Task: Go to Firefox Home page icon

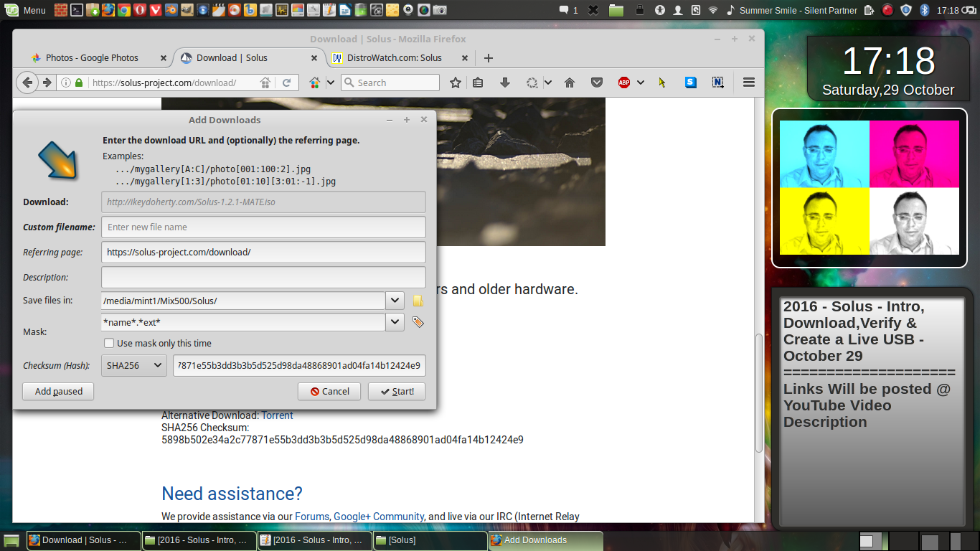Action: tap(570, 83)
